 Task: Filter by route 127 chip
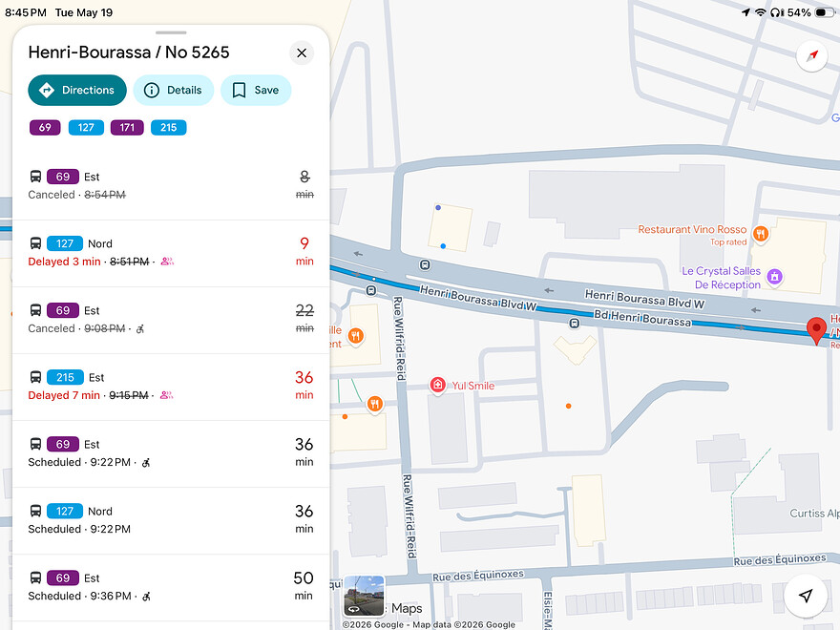[86, 128]
